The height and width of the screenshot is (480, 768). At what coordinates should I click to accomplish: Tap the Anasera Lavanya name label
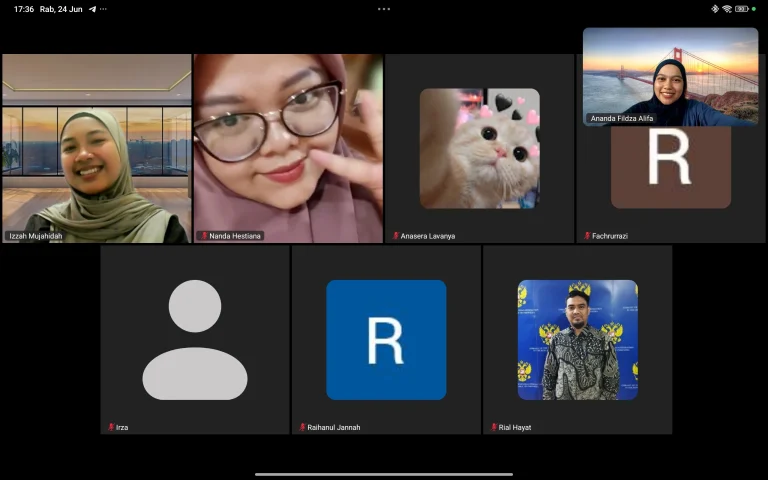pyautogui.click(x=428, y=236)
